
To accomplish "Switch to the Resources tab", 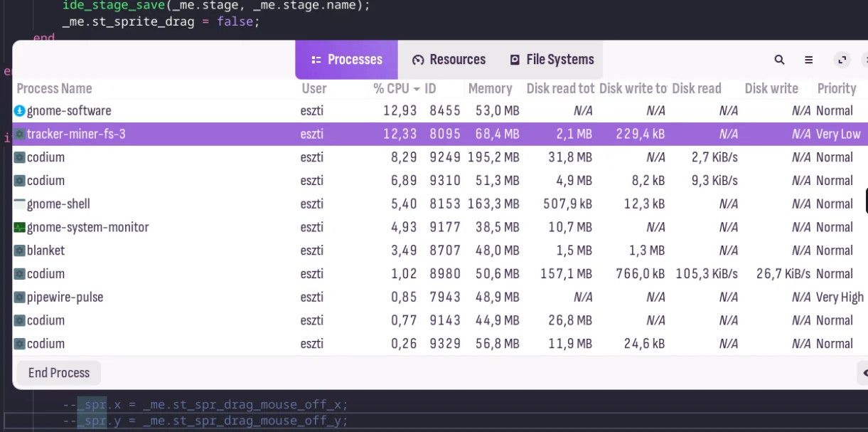I will click(449, 60).
